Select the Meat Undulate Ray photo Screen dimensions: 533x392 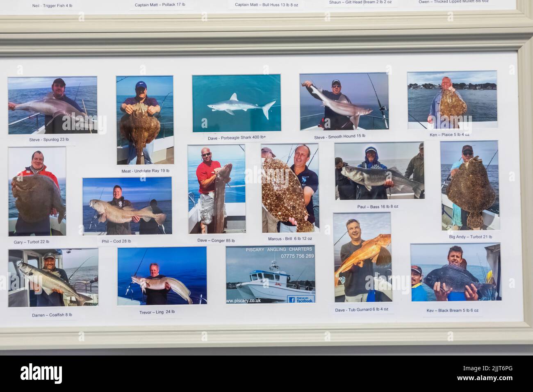[x=145, y=120]
